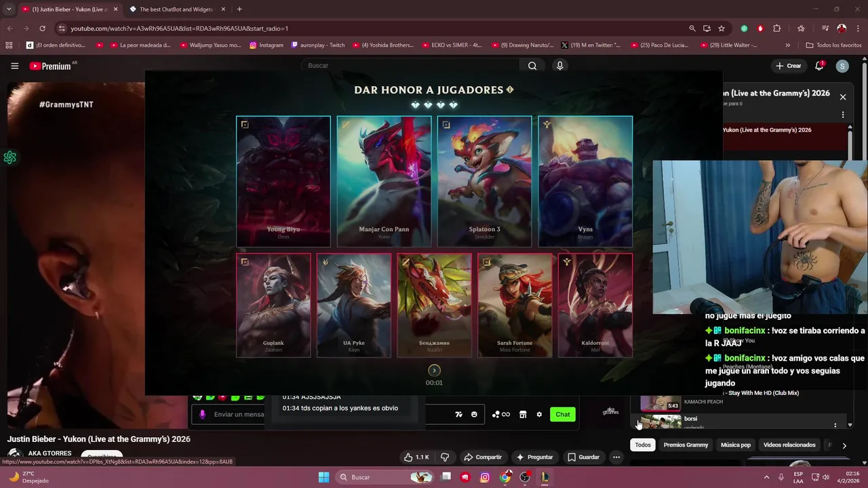Open OBS Studio from the taskbar
The height and width of the screenshot is (488, 868).
pyautogui.click(x=525, y=477)
